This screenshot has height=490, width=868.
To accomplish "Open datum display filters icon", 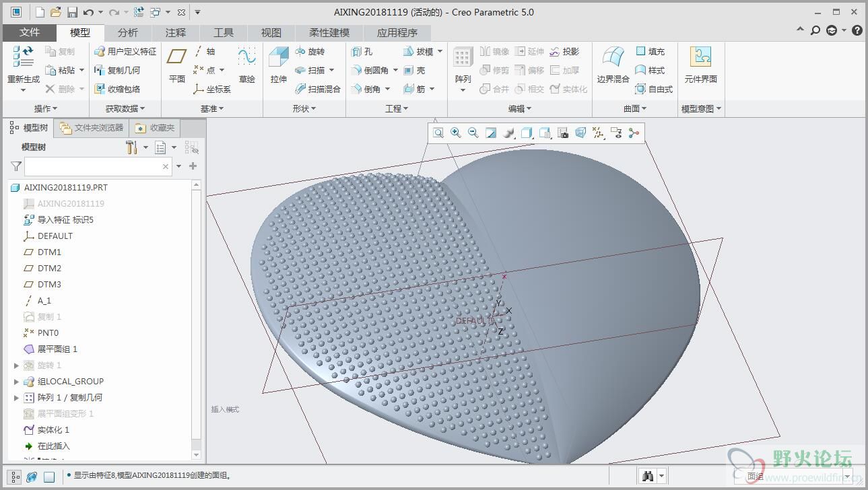I will click(598, 133).
